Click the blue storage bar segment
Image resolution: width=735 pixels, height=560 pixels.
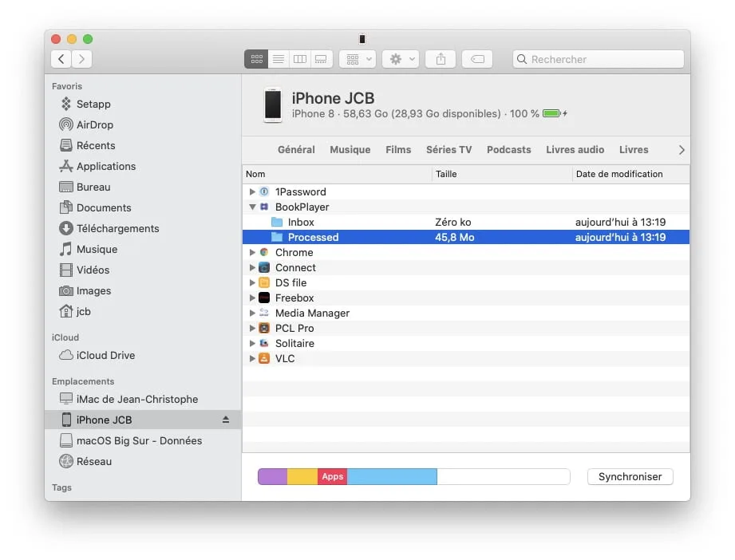(392, 476)
